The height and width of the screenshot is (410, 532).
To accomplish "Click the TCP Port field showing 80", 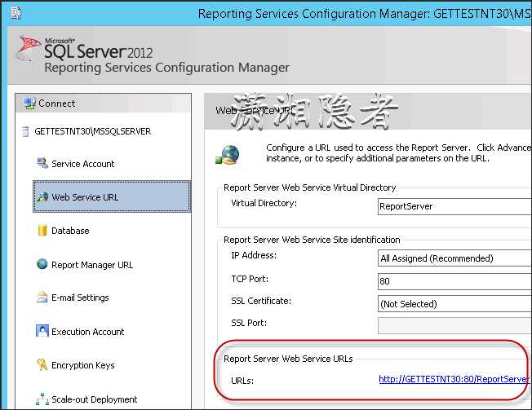I will [x=454, y=281].
